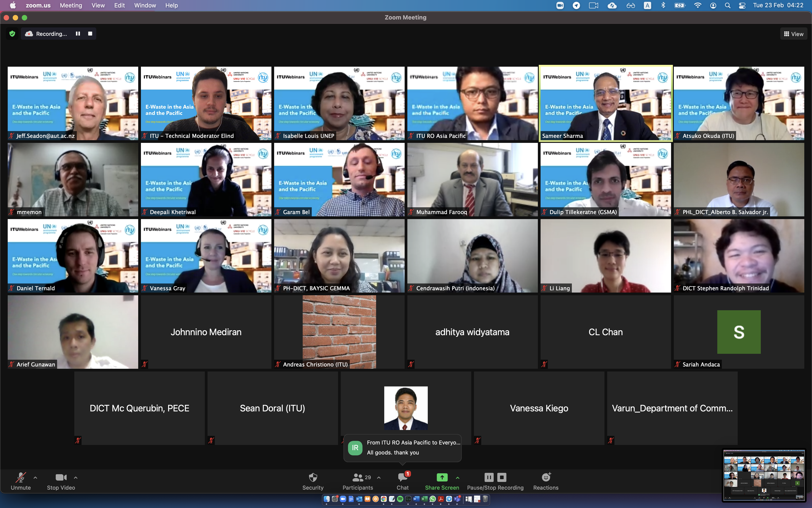Expand Share Screen options arrow
Screen dimensions: 812x508
click(458, 477)
